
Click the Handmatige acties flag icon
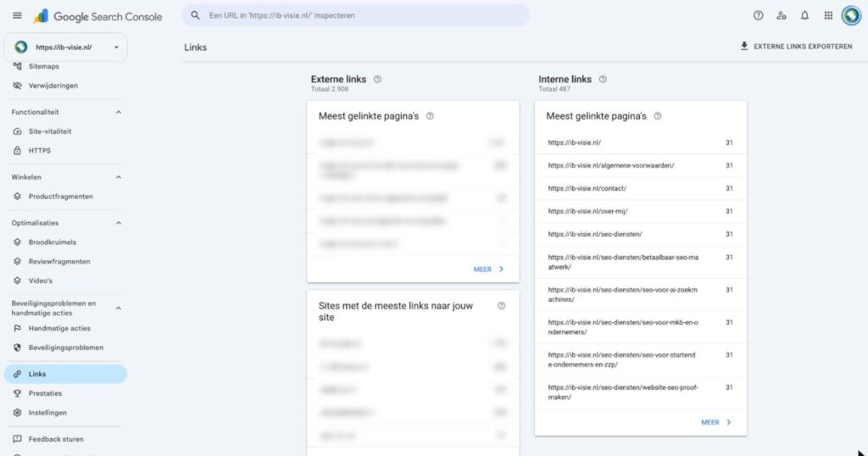point(17,328)
